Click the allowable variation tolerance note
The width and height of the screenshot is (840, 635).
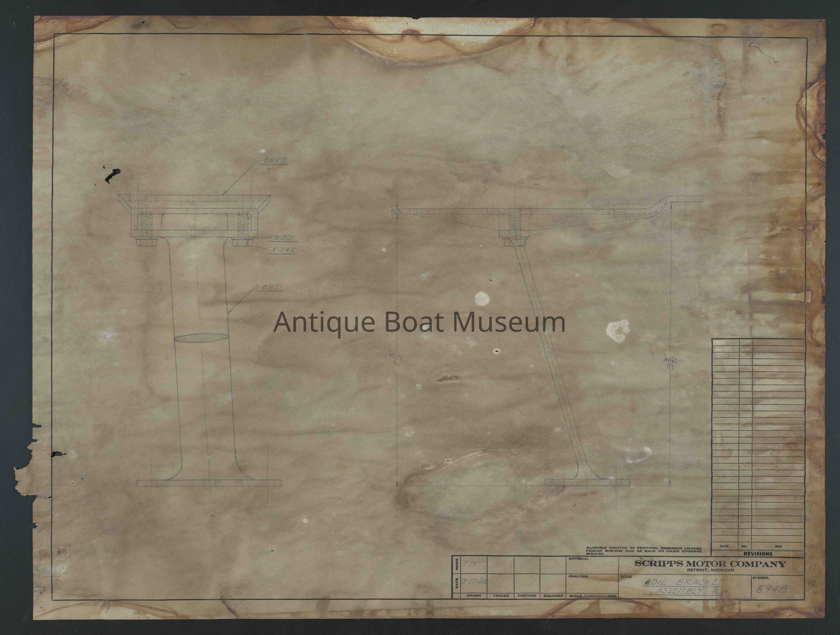coord(644,551)
